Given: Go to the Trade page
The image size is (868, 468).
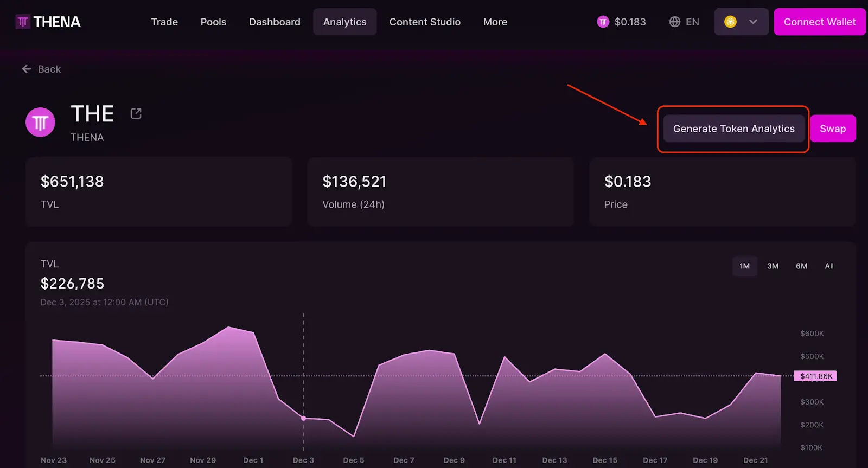Looking at the screenshot, I should (164, 22).
